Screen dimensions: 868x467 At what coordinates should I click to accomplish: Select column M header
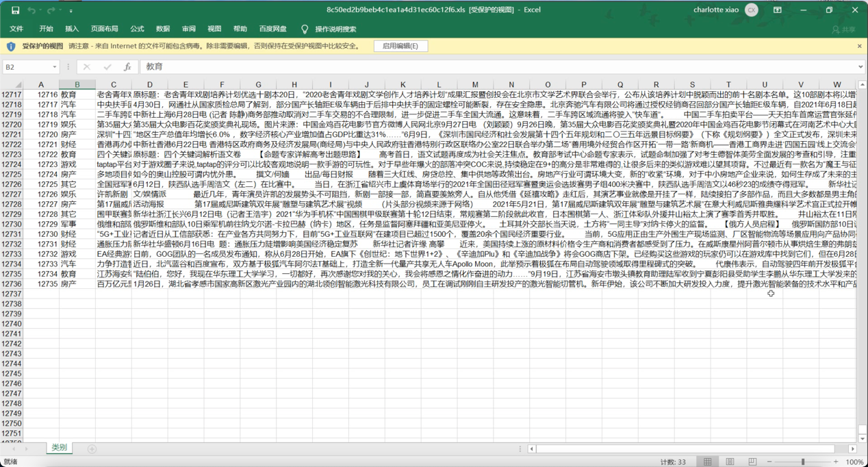475,85
